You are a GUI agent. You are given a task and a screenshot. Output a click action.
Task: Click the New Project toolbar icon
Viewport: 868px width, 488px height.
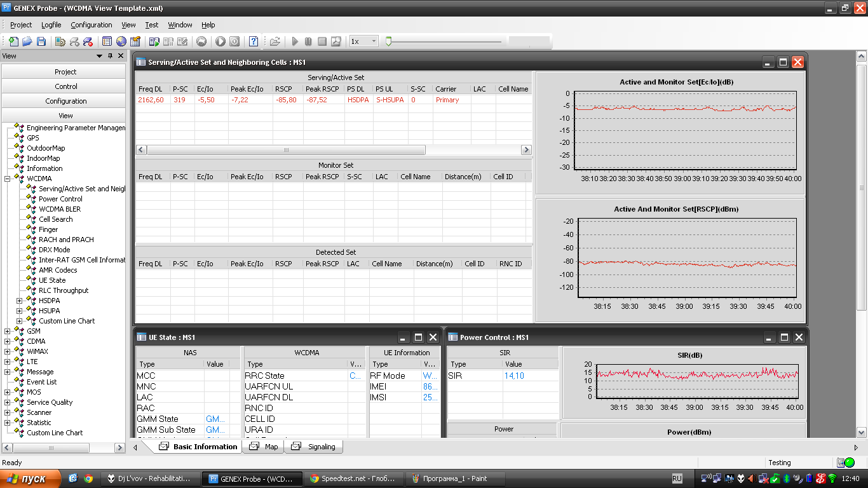(x=13, y=41)
